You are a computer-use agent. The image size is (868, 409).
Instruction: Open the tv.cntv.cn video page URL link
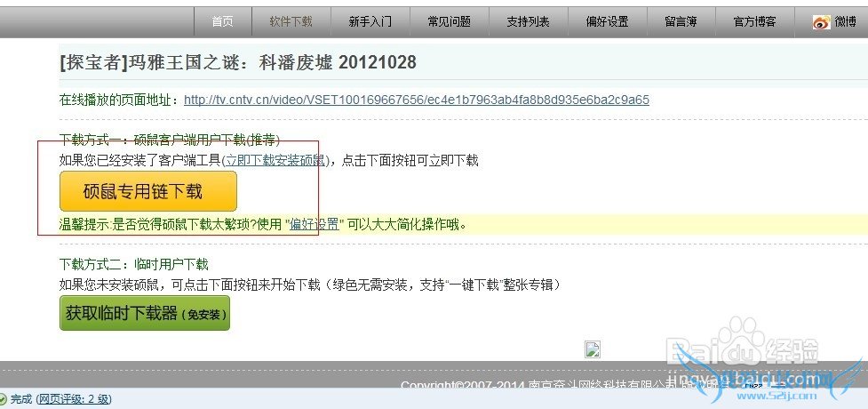[417, 100]
